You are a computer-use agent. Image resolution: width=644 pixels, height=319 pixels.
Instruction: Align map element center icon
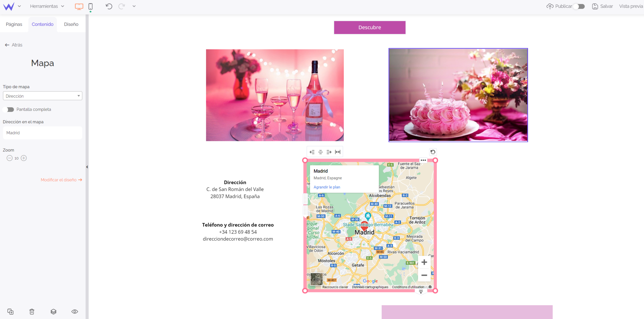320,152
